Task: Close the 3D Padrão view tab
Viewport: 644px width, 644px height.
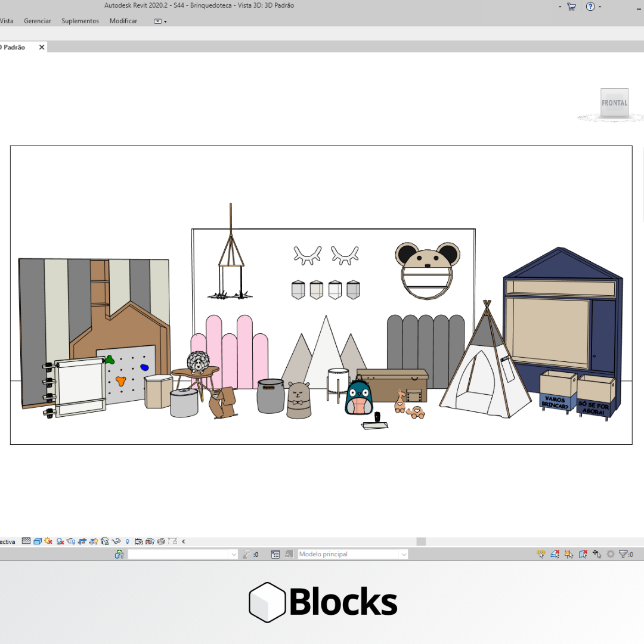Action: click(x=42, y=47)
